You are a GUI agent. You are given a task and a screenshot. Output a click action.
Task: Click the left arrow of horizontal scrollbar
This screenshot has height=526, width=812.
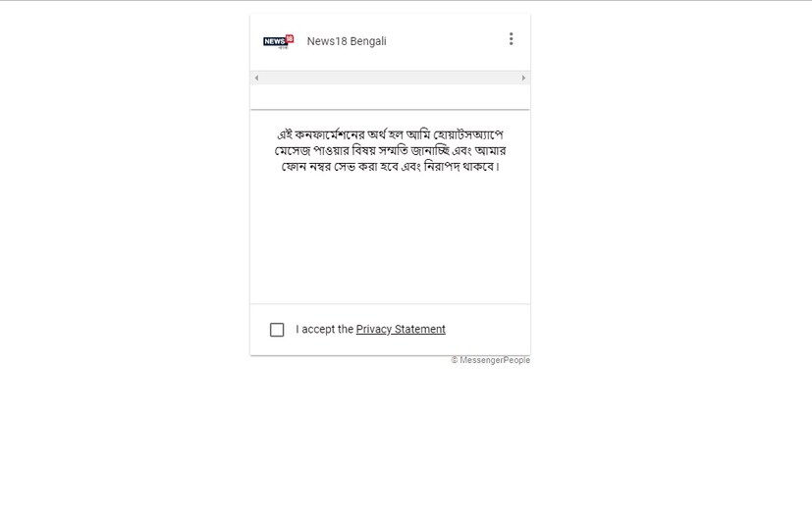256,78
